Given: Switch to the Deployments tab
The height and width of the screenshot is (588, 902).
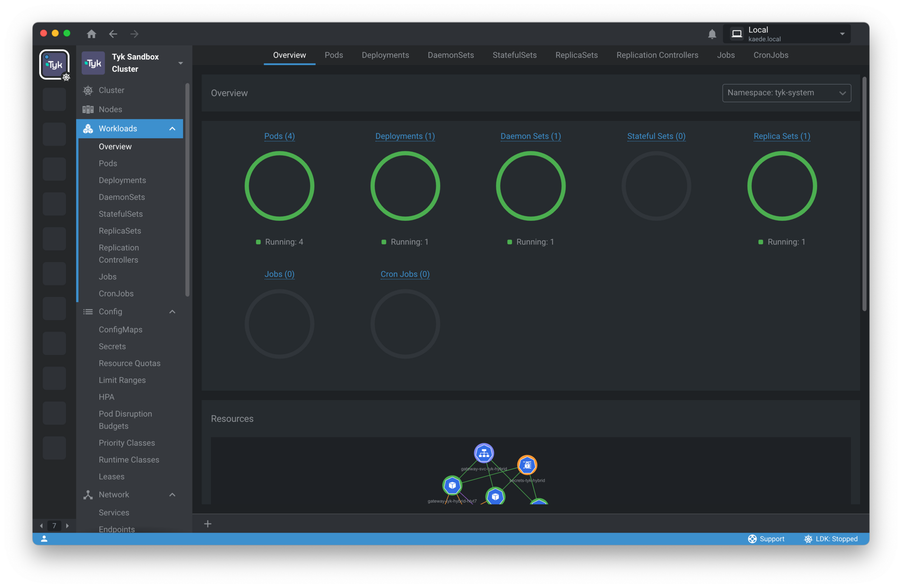Looking at the screenshot, I should click(x=385, y=55).
